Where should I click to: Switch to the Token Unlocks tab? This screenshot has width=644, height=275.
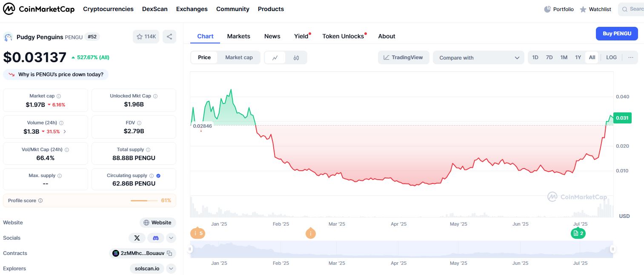coord(343,36)
